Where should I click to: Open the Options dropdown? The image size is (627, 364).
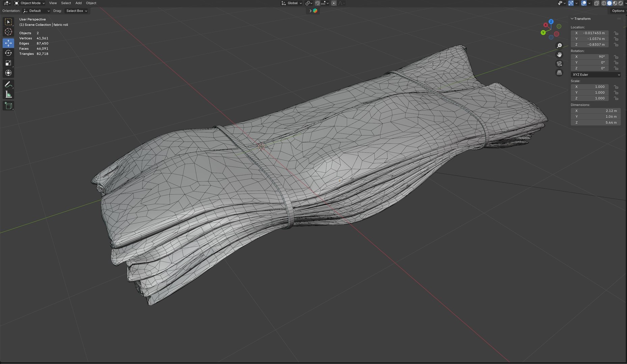pos(618,11)
